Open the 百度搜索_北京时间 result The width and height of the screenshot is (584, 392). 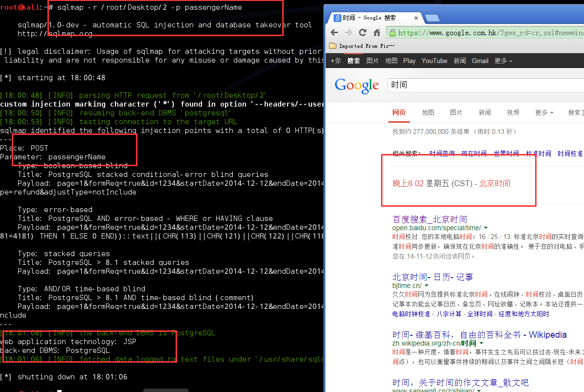[x=429, y=219]
